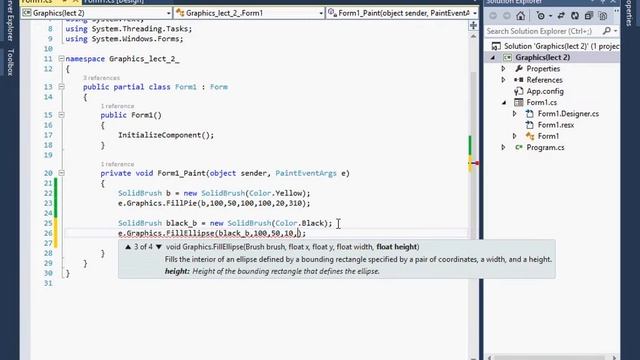Open the Toolbox side tab
The height and width of the screenshot is (360, 640).
coord(11,62)
